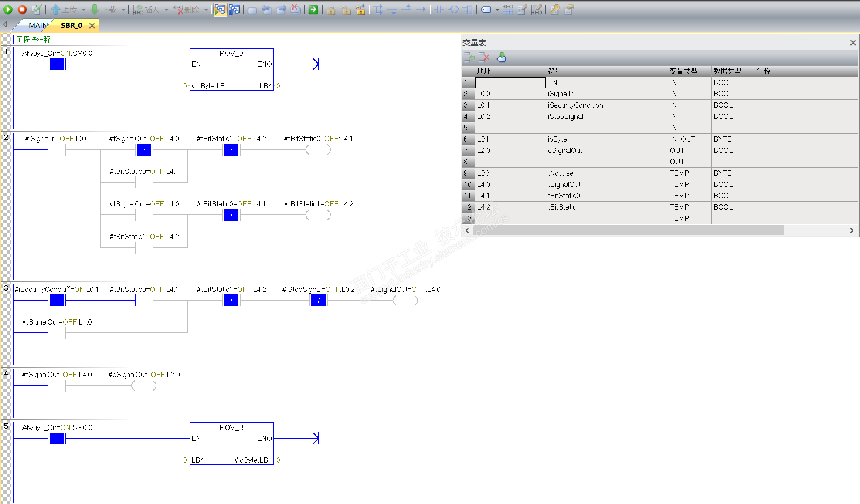Click the red STOP button
Image resolution: width=860 pixels, height=504 pixels.
22,9
